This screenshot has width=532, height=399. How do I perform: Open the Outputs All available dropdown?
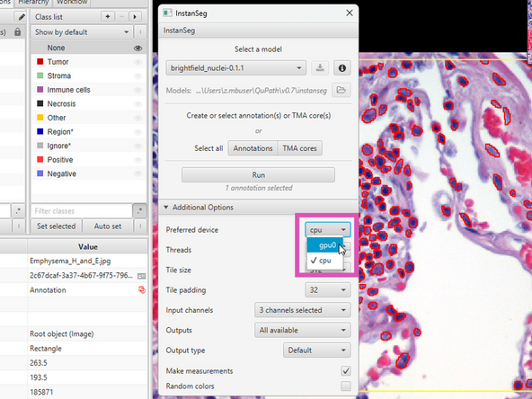(302, 330)
